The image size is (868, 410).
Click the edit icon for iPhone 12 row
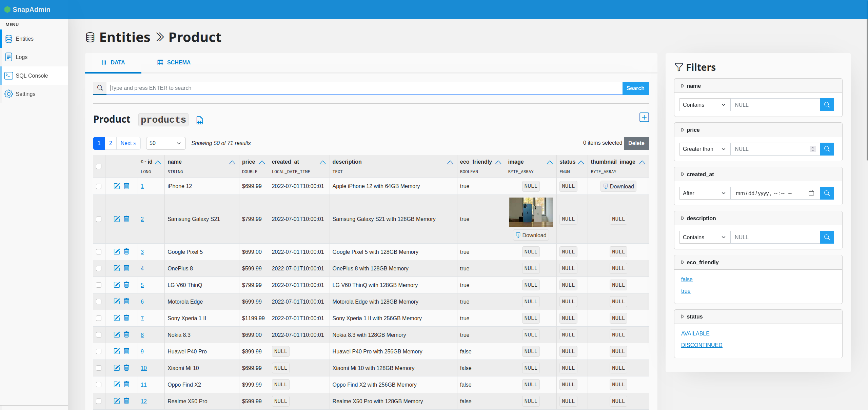pos(117,186)
